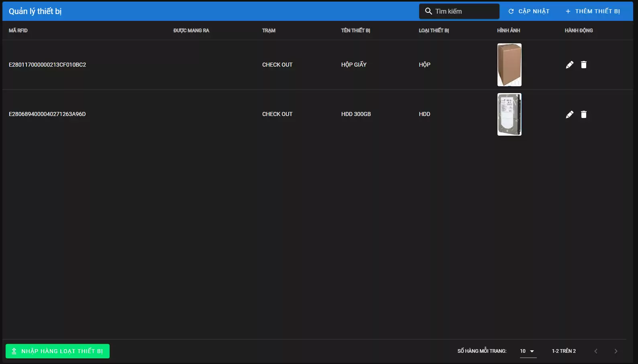Go to next page arrow

[616, 351]
